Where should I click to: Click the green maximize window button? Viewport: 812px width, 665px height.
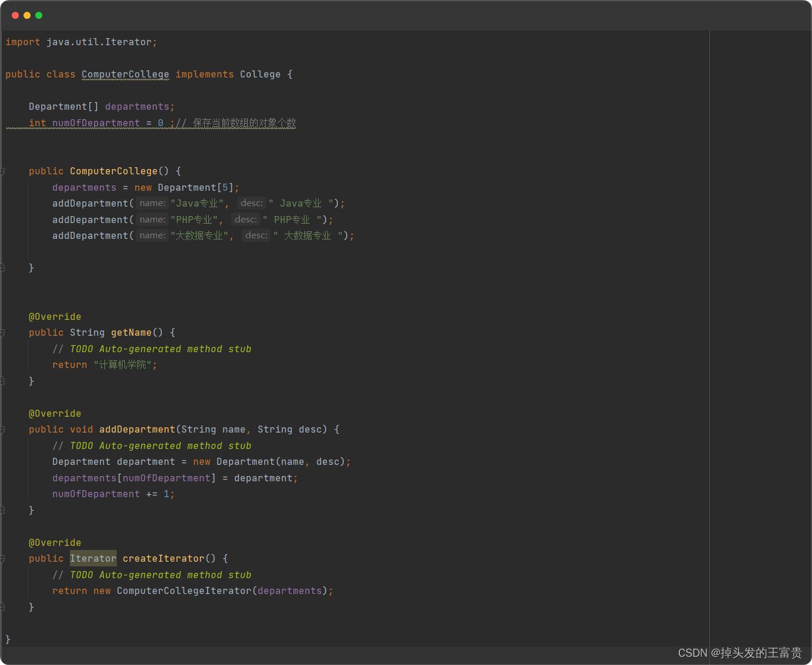point(39,15)
